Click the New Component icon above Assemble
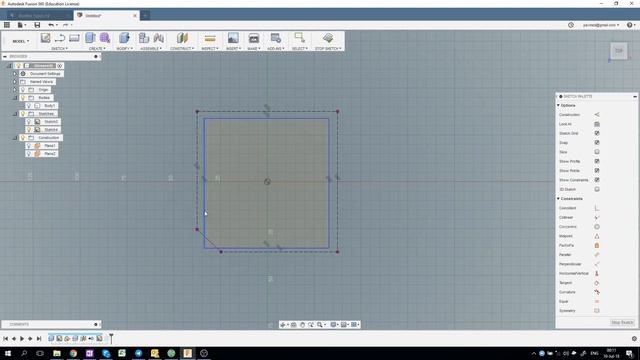The height and width of the screenshot is (360, 640). (x=144, y=38)
